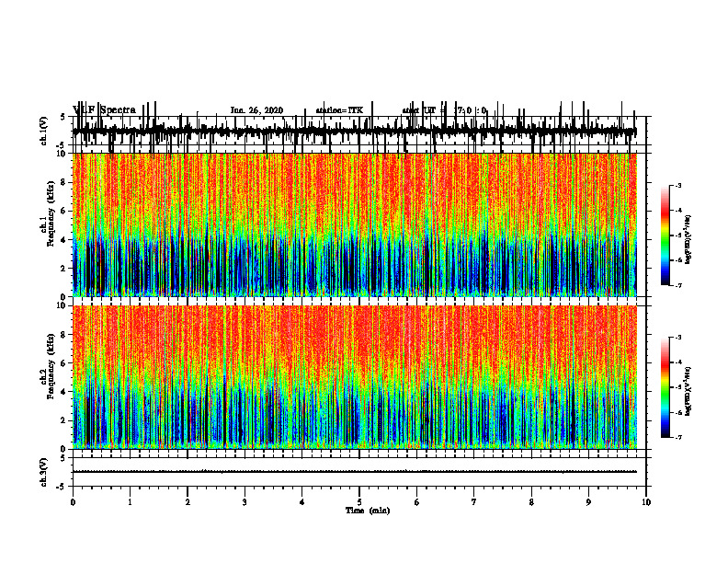
Task: Click the ch.2 spectrogram plot area
Action: tap(354, 377)
